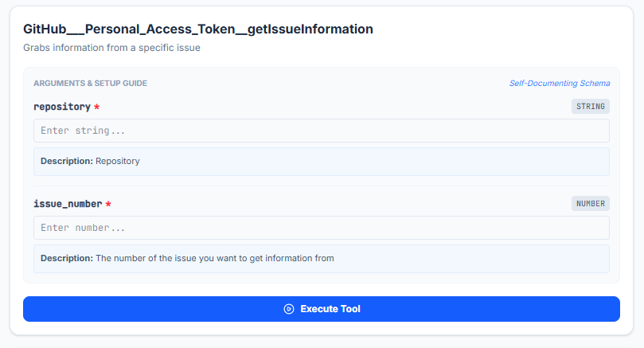The width and height of the screenshot is (644, 348).
Task: Click the red asterisk beside repository
Action: [96, 107]
